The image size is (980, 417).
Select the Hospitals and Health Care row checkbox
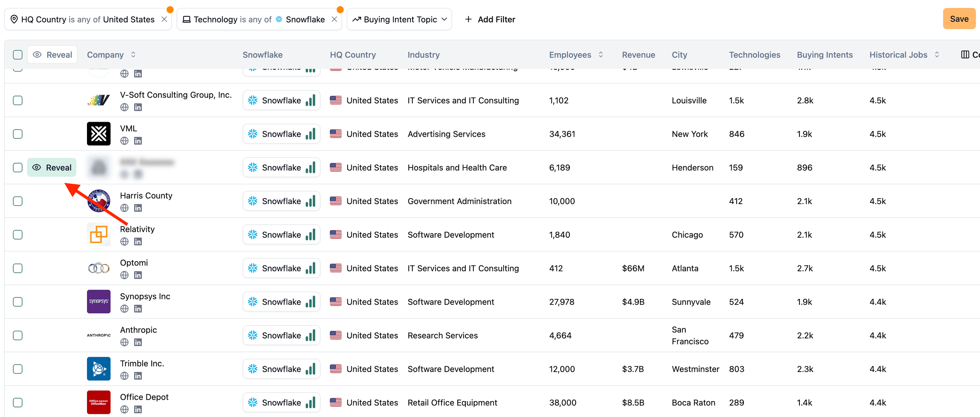pos(17,168)
